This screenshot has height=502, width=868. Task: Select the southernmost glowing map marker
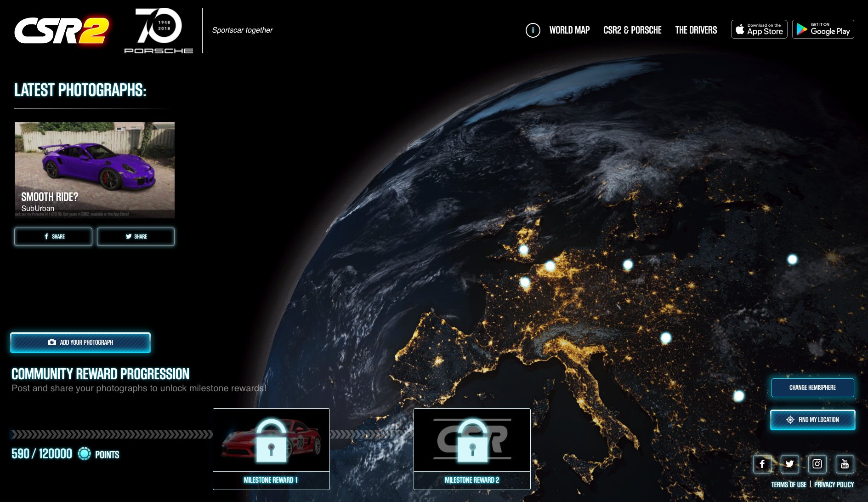pyautogui.click(x=738, y=396)
